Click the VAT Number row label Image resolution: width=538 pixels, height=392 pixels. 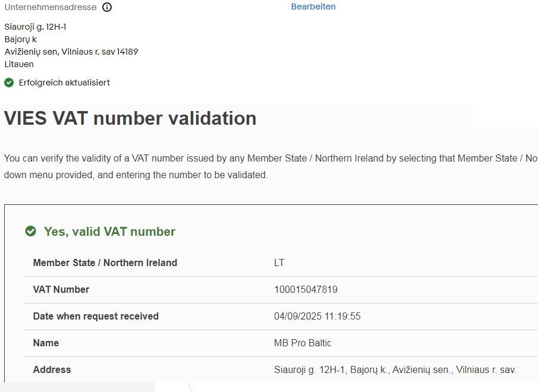pyautogui.click(x=61, y=289)
